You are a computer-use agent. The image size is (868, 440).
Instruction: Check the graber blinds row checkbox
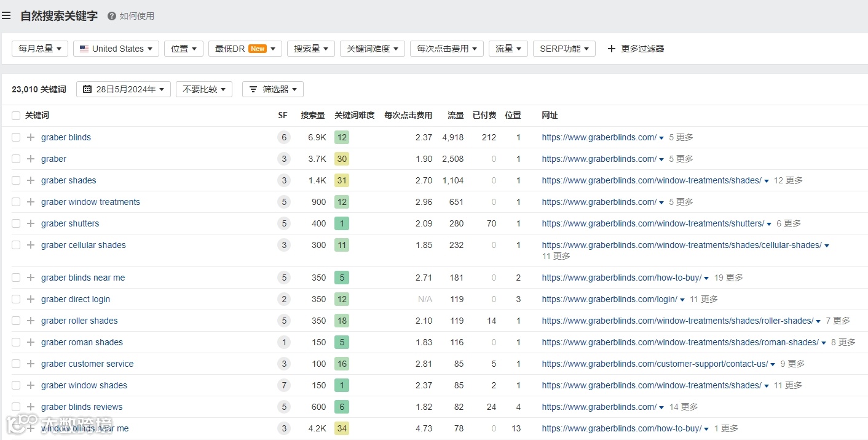[x=16, y=137]
